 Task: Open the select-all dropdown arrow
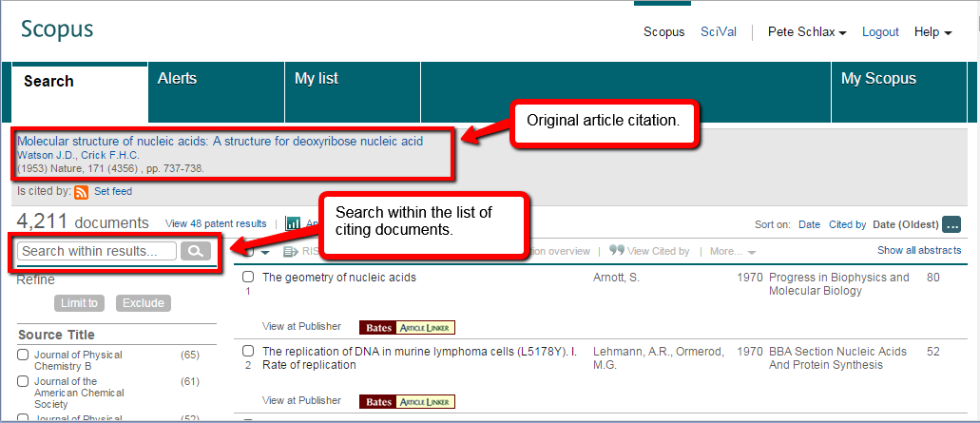coord(265,252)
